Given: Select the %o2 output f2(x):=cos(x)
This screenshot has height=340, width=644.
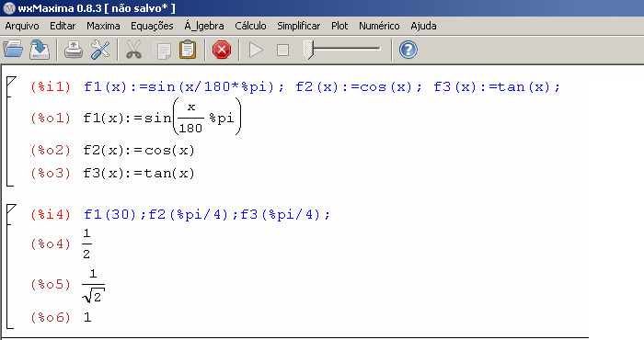Looking at the screenshot, I should click(139, 151).
